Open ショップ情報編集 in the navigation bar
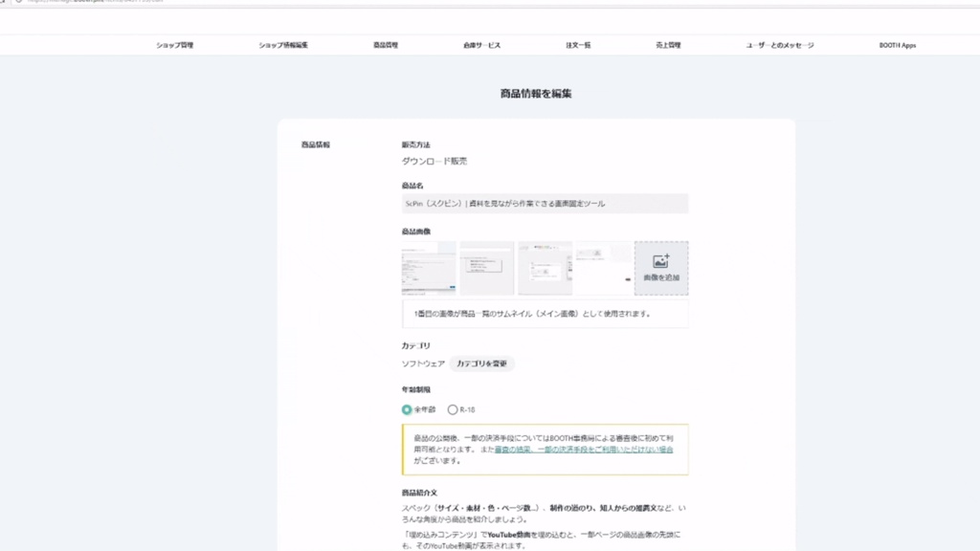980x551 pixels. pyautogui.click(x=283, y=45)
